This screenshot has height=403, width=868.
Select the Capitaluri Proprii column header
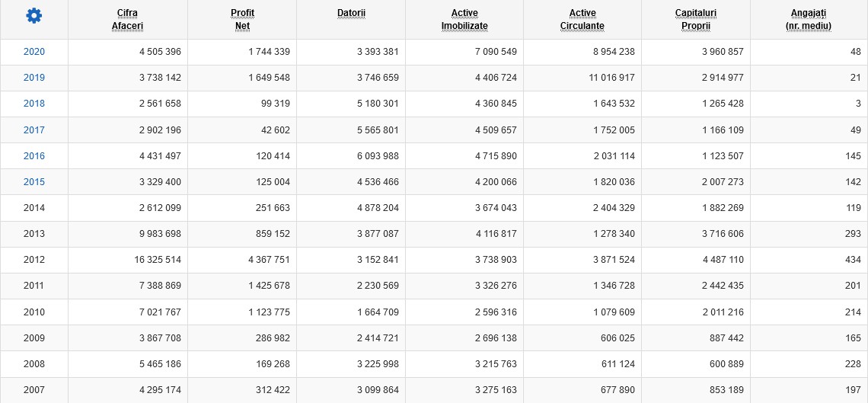[696, 19]
